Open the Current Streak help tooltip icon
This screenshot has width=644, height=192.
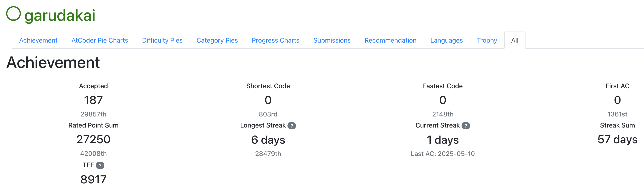coord(466,126)
